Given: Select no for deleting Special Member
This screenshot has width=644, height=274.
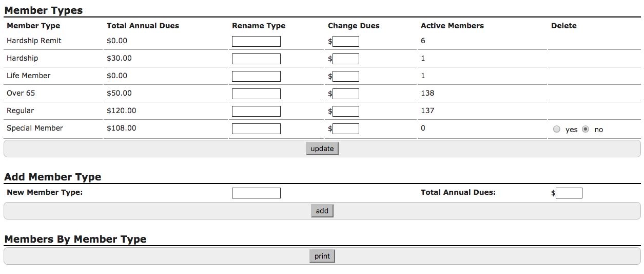Looking at the screenshot, I should (x=586, y=130).
